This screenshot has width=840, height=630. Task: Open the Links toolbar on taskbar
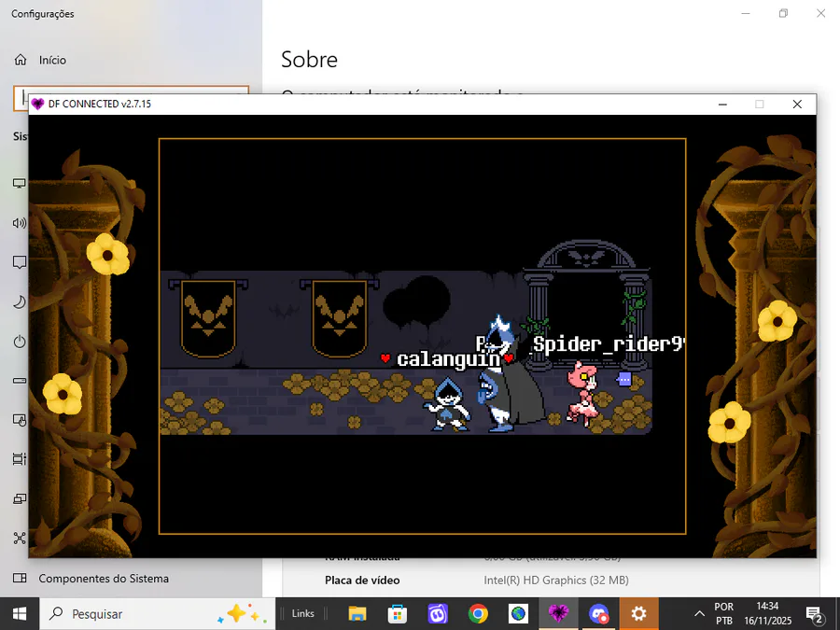(302, 614)
